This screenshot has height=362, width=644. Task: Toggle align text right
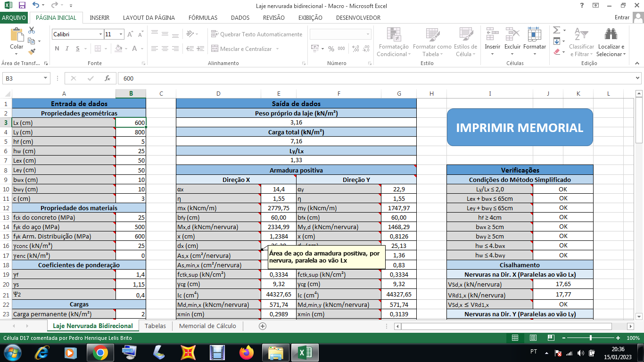point(175,49)
